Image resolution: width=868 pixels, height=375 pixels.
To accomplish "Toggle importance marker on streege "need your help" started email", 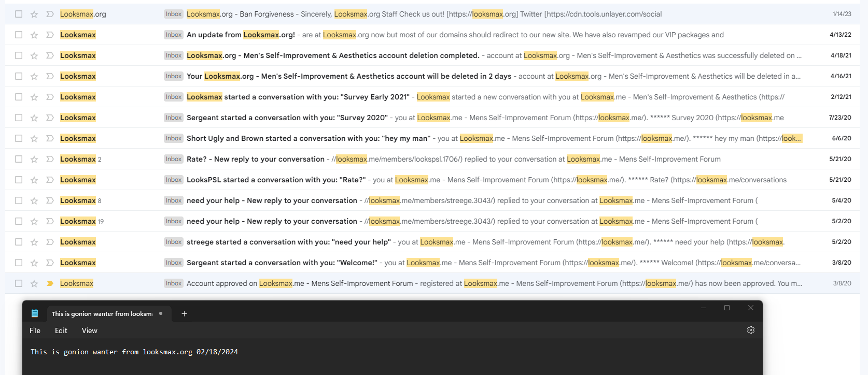I will [50, 242].
